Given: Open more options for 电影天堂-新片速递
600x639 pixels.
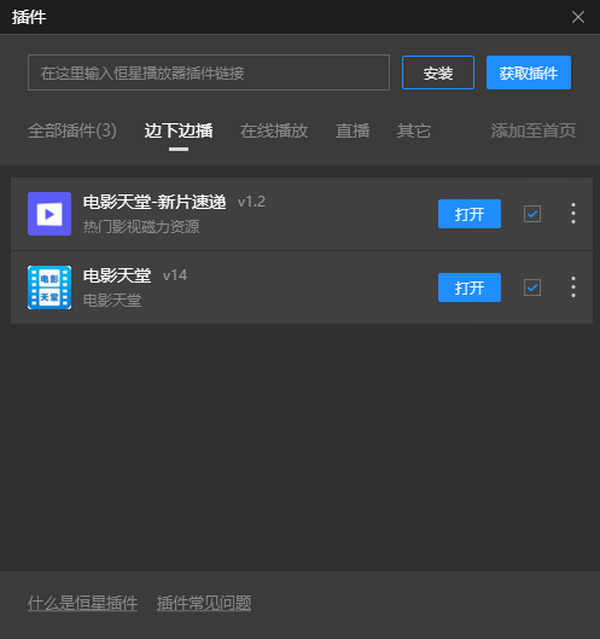Looking at the screenshot, I should (573, 213).
